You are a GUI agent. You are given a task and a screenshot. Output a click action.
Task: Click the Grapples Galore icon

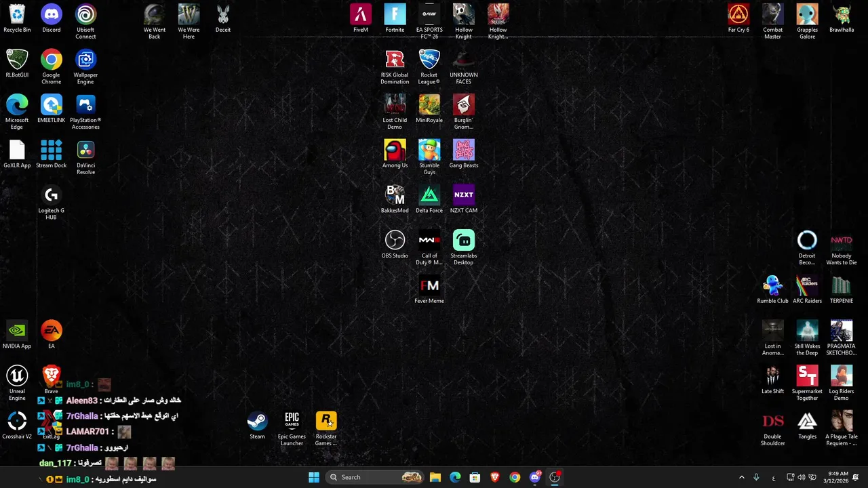coord(807,22)
